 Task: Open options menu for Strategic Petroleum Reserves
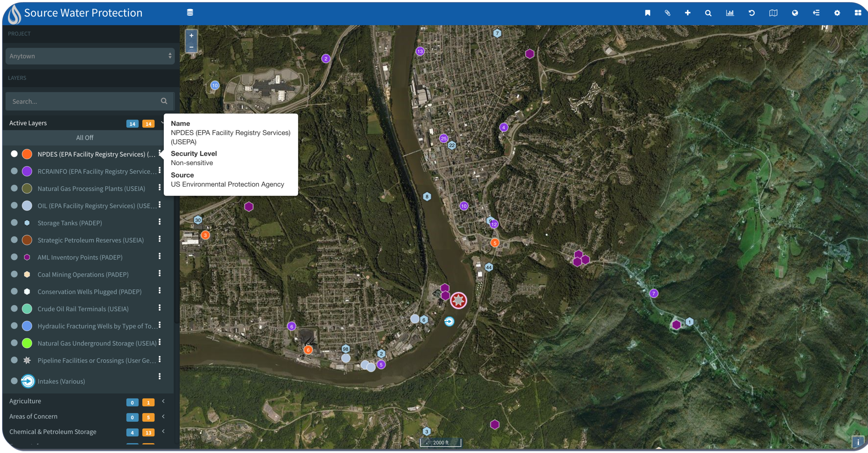tap(159, 239)
